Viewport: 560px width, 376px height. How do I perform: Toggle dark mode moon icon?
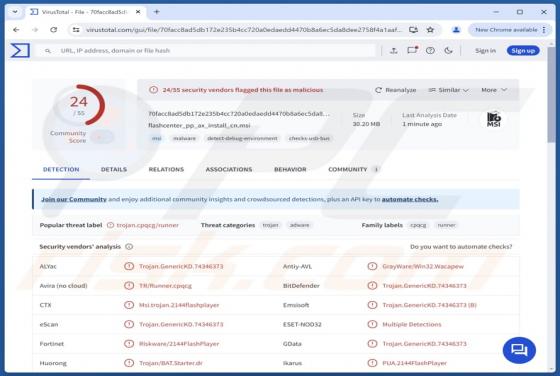click(x=449, y=51)
